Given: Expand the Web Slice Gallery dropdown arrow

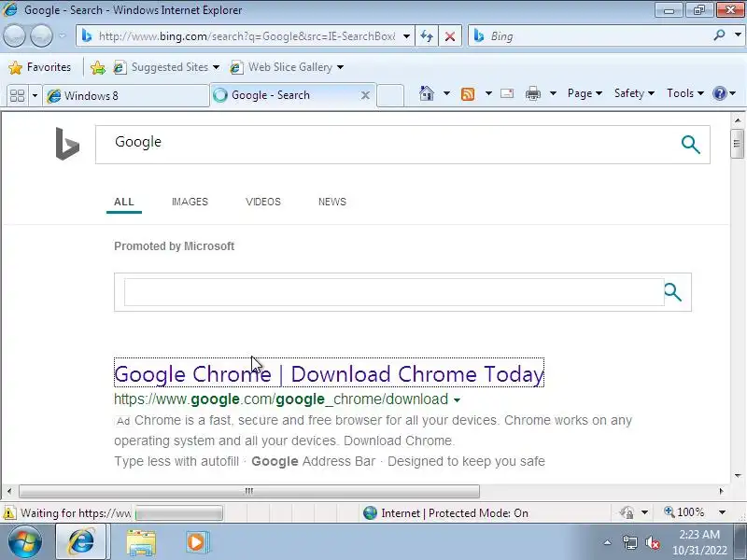Looking at the screenshot, I should tap(340, 67).
